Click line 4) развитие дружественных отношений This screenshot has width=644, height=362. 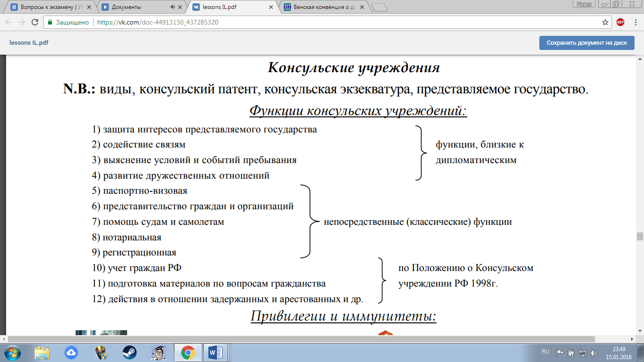[181, 175]
